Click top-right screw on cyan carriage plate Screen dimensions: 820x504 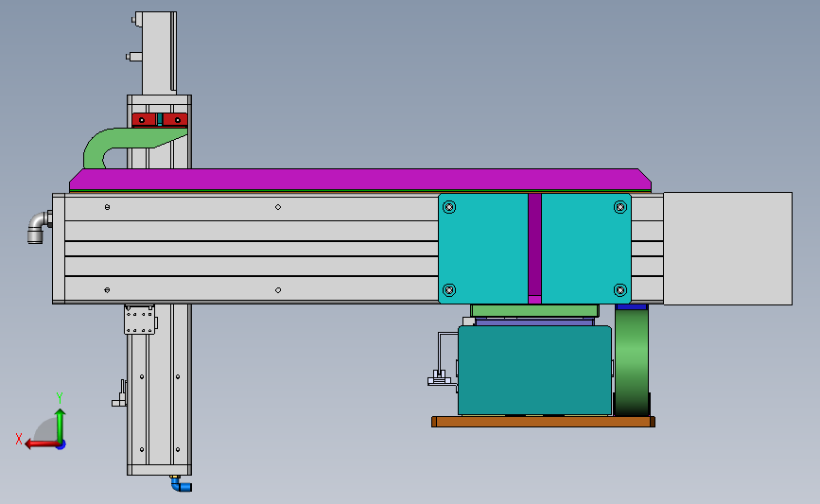click(620, 207)
